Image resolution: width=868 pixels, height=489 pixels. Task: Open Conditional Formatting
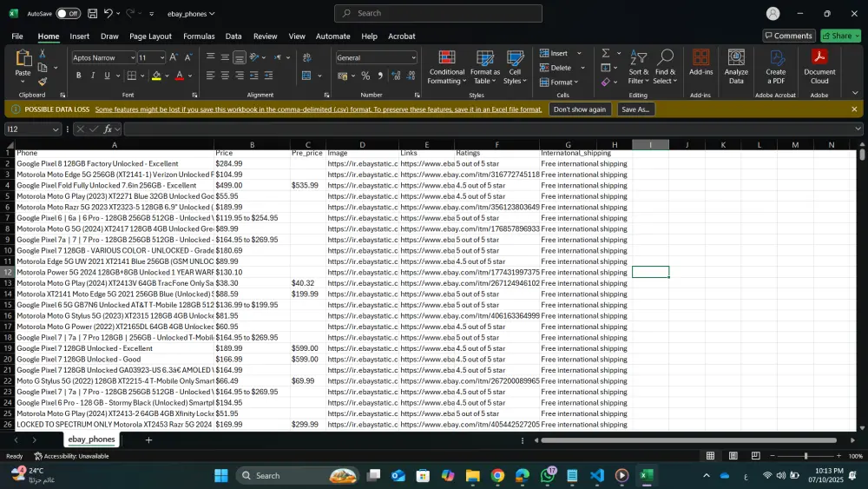(x=447, y=67)
